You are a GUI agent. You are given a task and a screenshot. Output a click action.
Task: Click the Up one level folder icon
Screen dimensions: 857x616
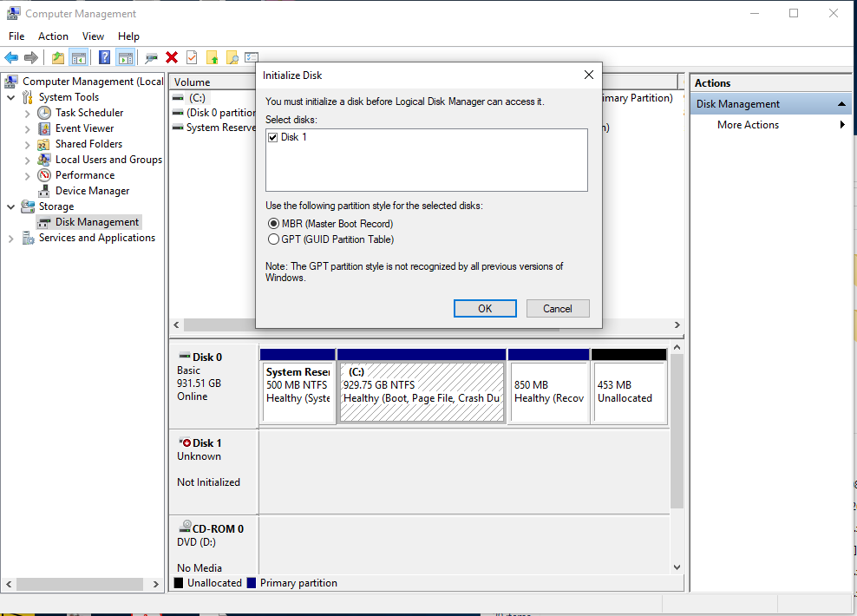pos(58,57)
